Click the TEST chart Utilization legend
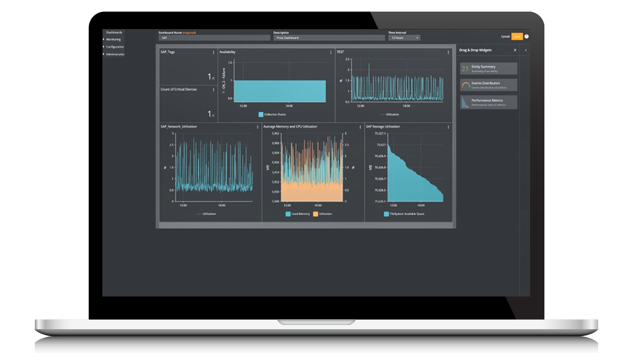 pos(389,114)
